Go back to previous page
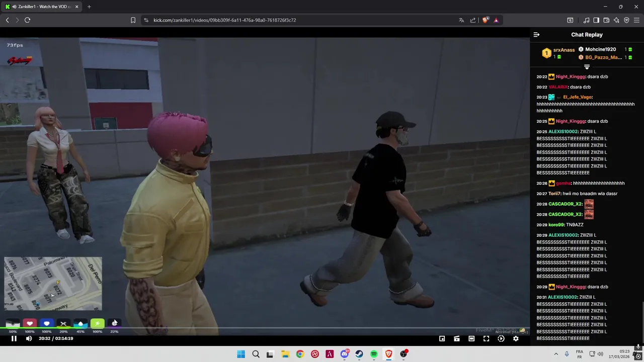The width and height of the screenshot is (644, 362). pos(8,20)
